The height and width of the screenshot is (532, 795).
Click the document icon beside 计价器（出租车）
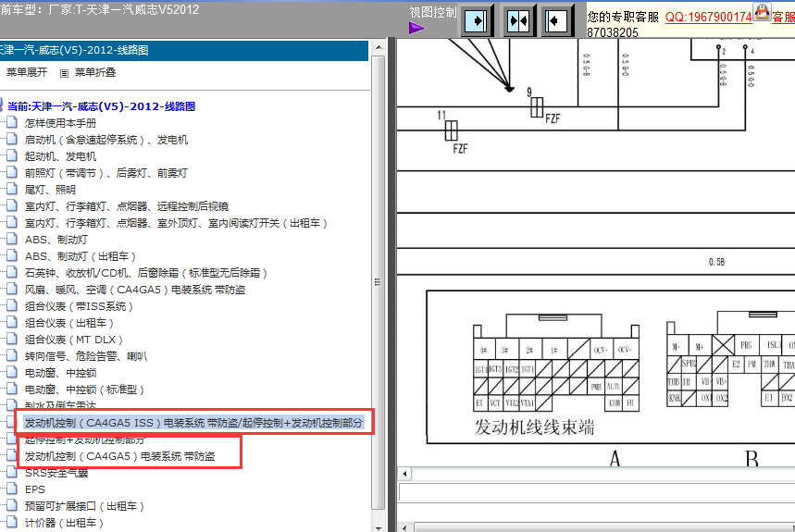tap(12, 522)
